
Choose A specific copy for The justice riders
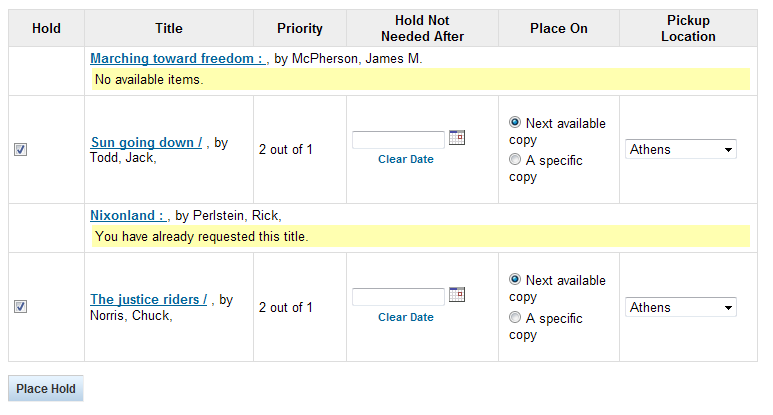[515, 318]
